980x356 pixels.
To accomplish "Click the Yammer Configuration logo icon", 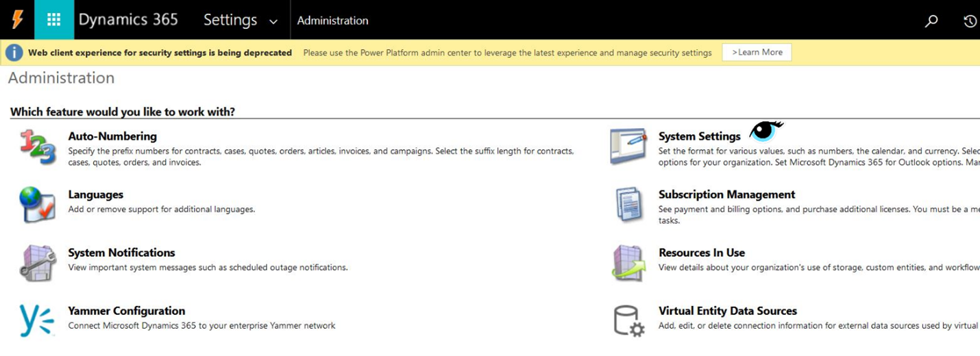I will point(36,320).
